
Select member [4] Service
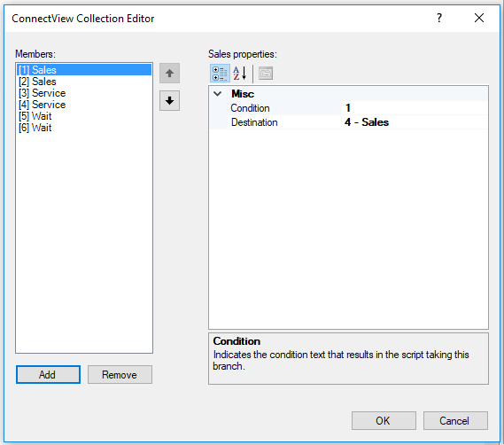tap(84, 105)
